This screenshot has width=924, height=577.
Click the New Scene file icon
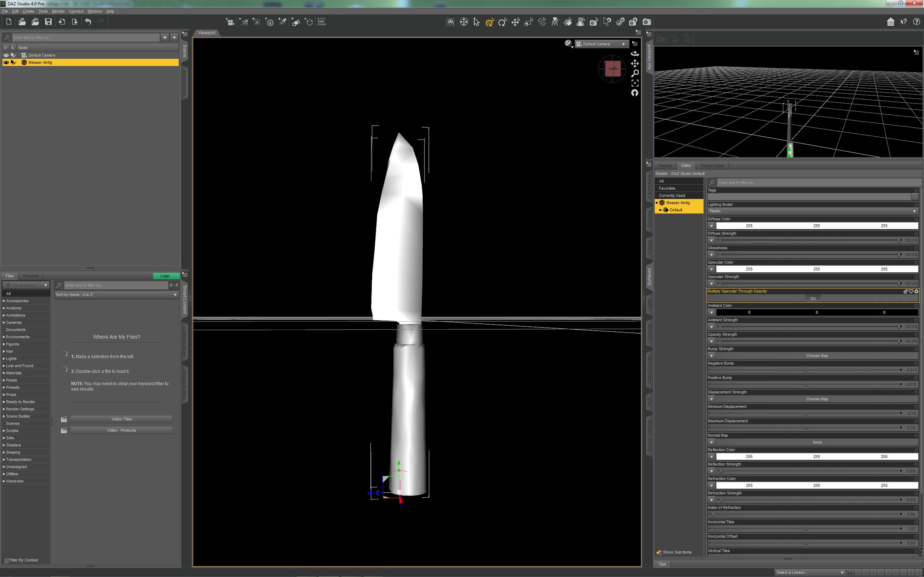tap(9, 22)
